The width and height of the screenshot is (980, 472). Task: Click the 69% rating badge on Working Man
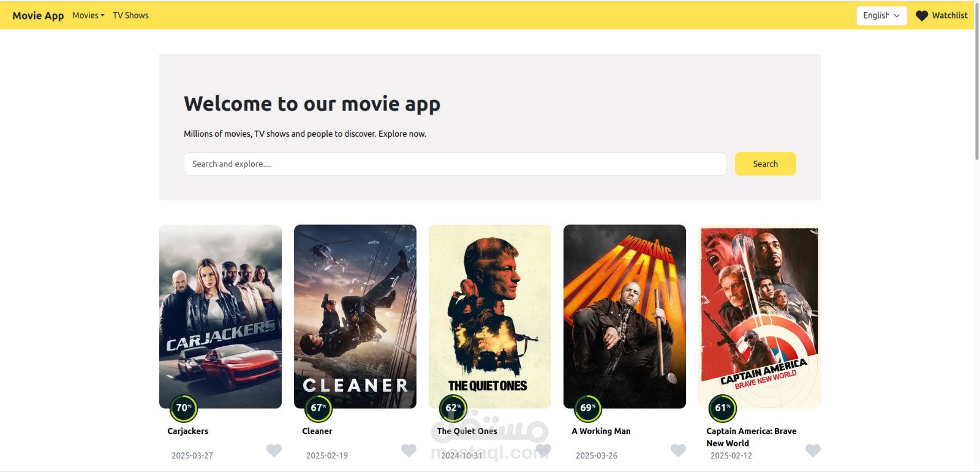588,408
